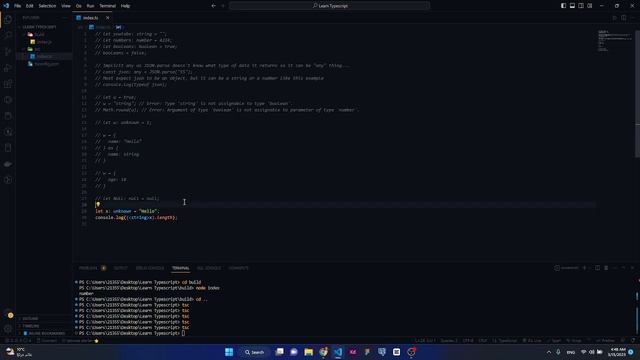640x360 pixels.
Task: Open the weather widget on taskbar
Action: [x=19, y=352]
